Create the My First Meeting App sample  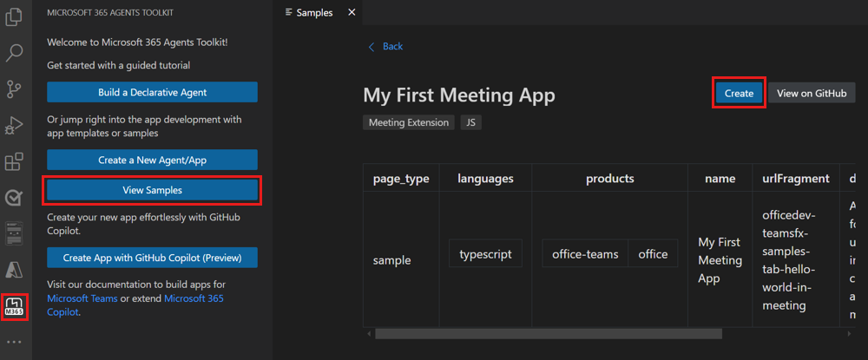pos(739,94)
